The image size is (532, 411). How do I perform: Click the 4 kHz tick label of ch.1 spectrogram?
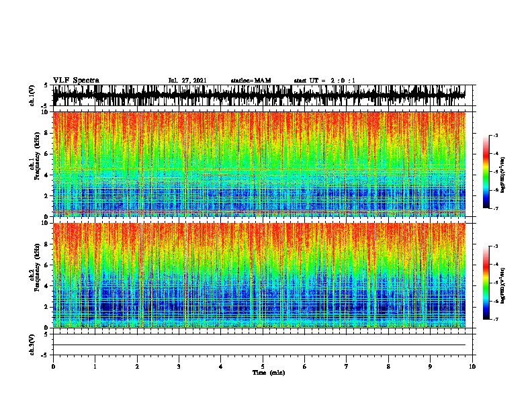coord(47,175)
